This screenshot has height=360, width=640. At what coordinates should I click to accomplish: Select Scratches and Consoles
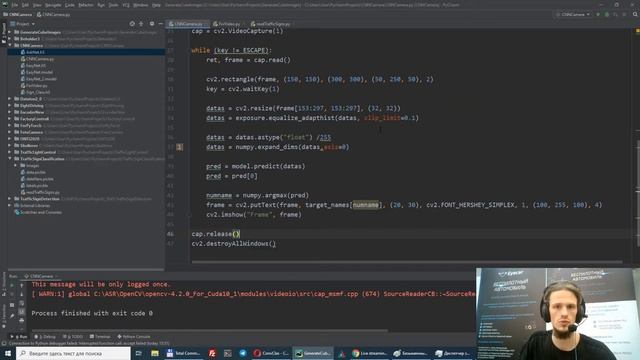[38, 212]
